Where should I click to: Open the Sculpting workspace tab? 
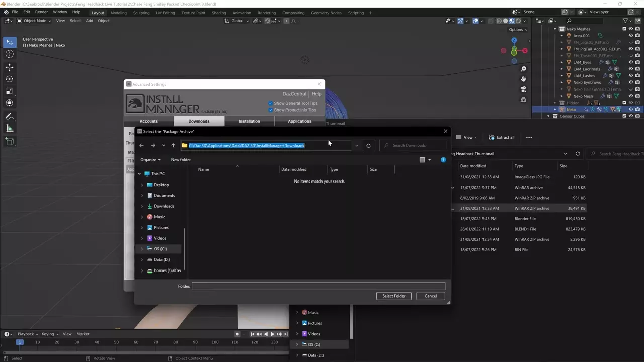(141, 13)
